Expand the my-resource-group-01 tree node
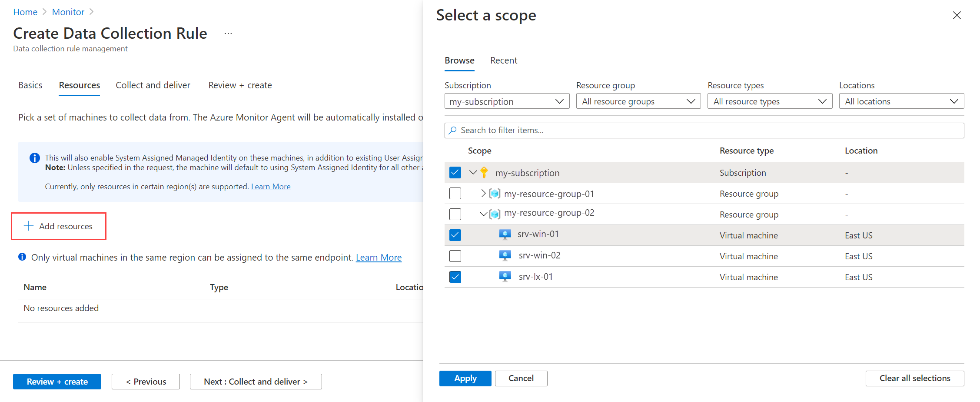This screenshot has width=980, height=402. 483,194
